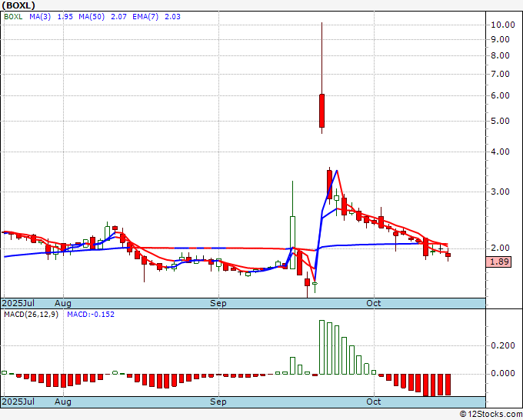Click the Sep label on MACD axis

coord(218,402)
